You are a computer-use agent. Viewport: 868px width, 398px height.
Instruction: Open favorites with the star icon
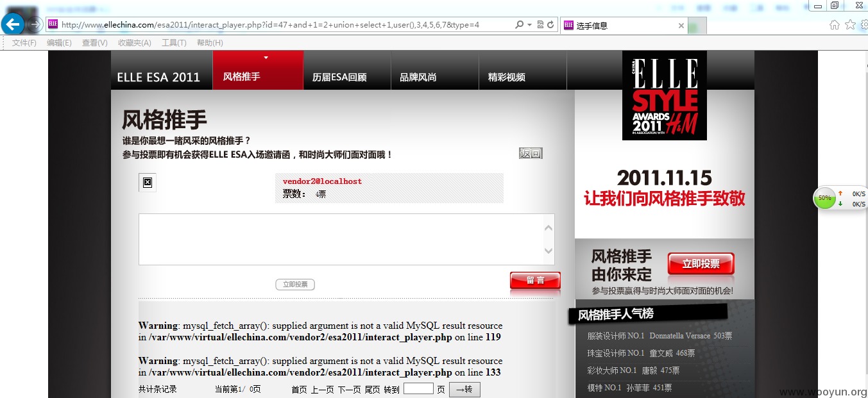tap(850, 25)
